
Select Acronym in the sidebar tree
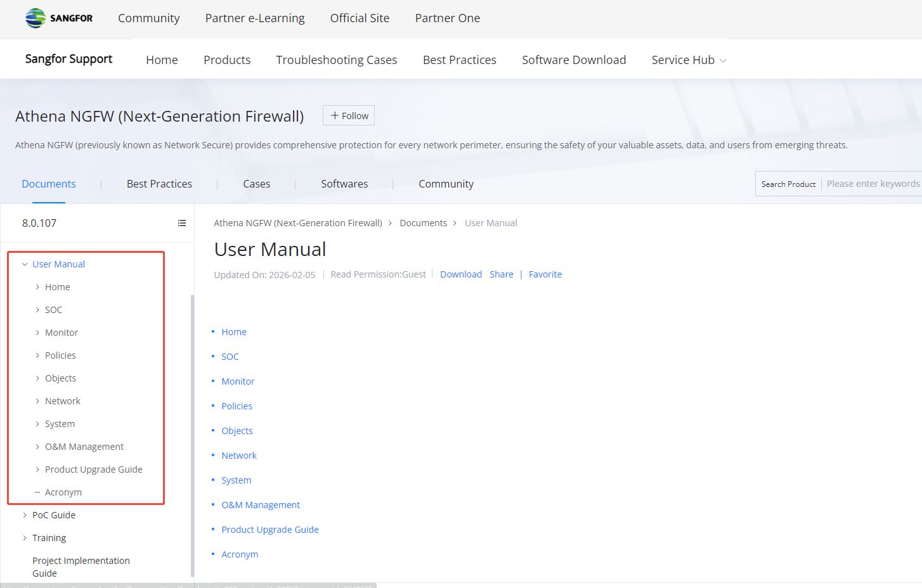pos(63,492)
